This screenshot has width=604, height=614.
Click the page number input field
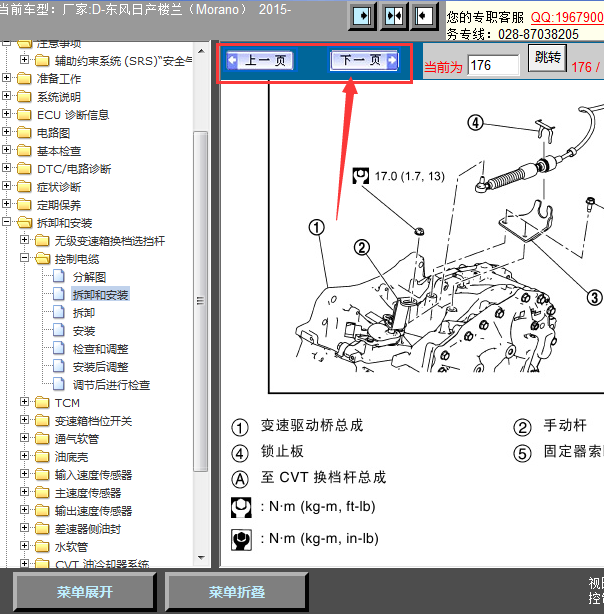[494, 65]
